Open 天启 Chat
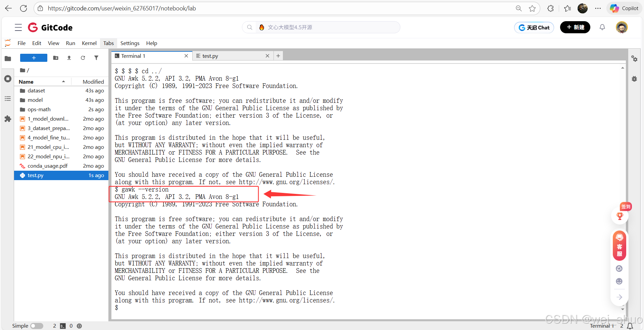Viewport: 644px width, 330px height. pos(534,28)
